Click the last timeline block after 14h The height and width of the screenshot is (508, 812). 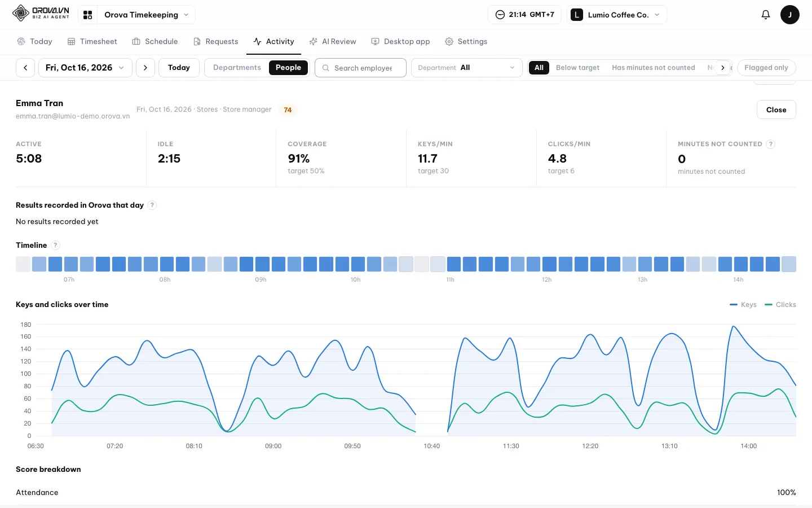point(789,264)
